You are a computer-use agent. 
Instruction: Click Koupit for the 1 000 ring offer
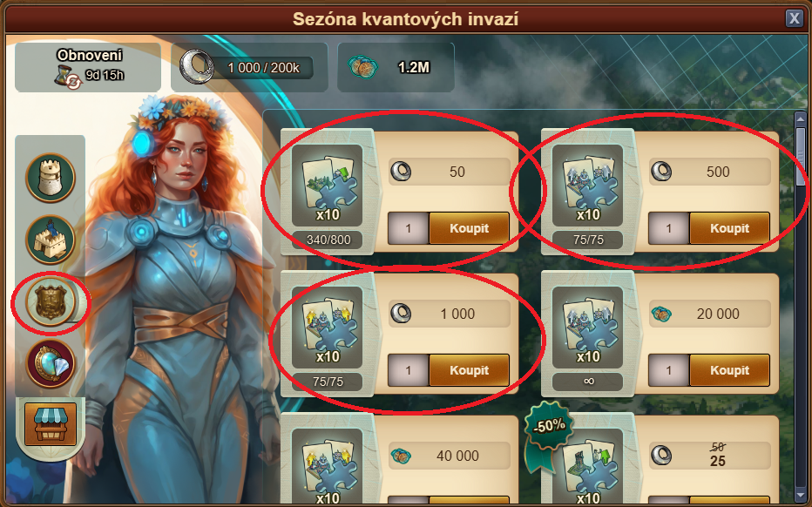pos(469,370)
